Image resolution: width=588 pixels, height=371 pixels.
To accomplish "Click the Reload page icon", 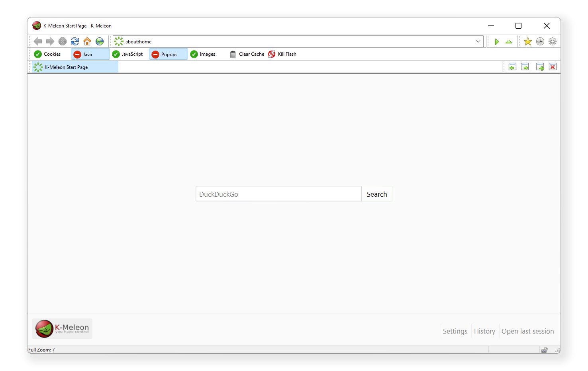I will pos(75,41).
